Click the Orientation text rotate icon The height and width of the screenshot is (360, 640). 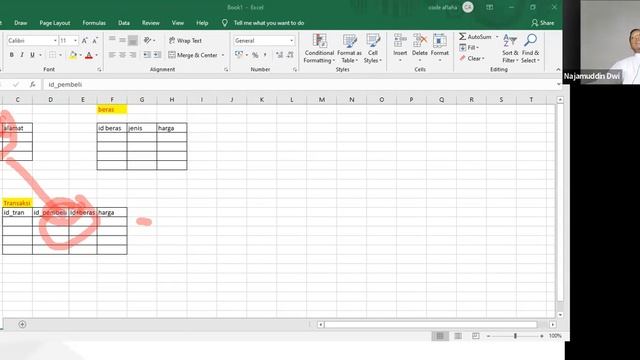click(147, 40)
